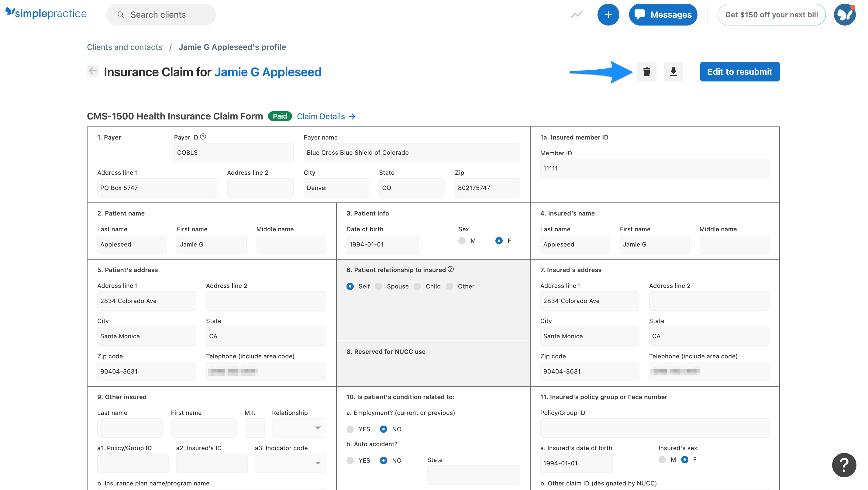Click payer Address line 1 field
The width and height of the screenshot is (868, 490).
[x=157, y=188]
